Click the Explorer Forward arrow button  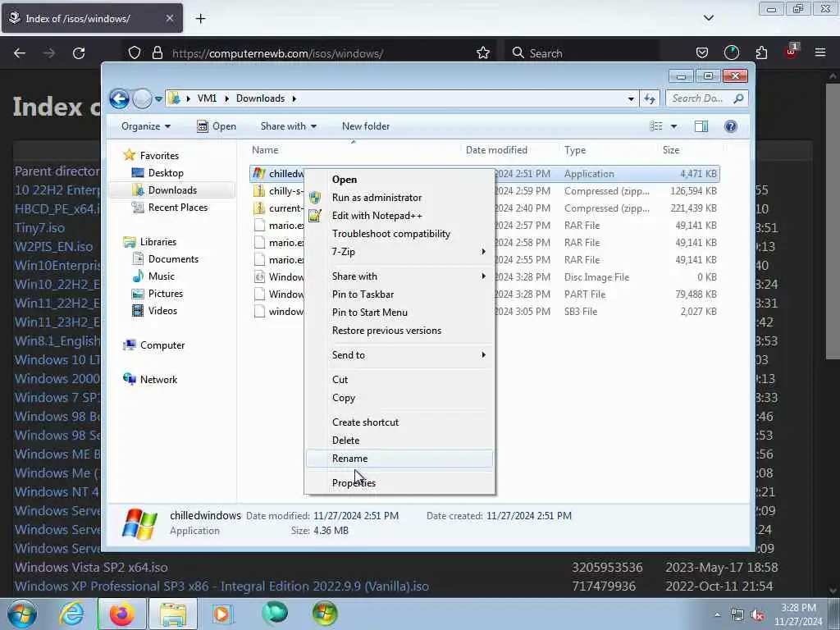point(142,98)
